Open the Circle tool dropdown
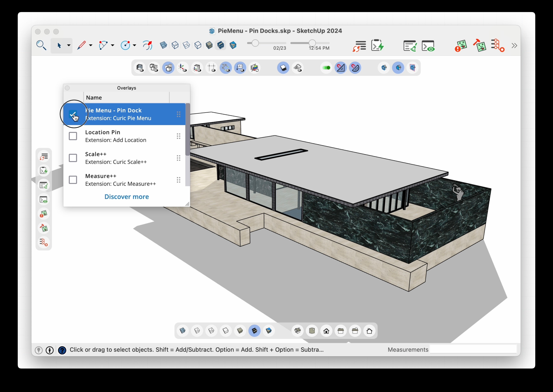The height and width of the screenshot is (392, 553). pos(134,45)
